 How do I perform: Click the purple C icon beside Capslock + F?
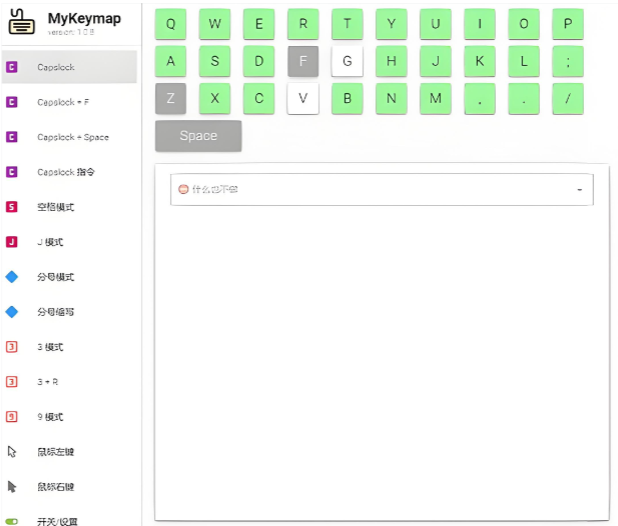[x=12, y=102]
